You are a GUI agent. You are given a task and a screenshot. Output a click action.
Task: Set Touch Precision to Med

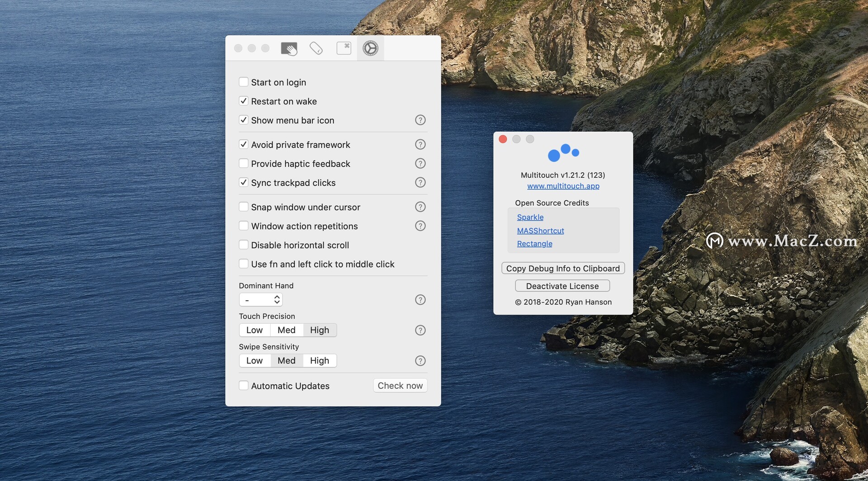287,330
